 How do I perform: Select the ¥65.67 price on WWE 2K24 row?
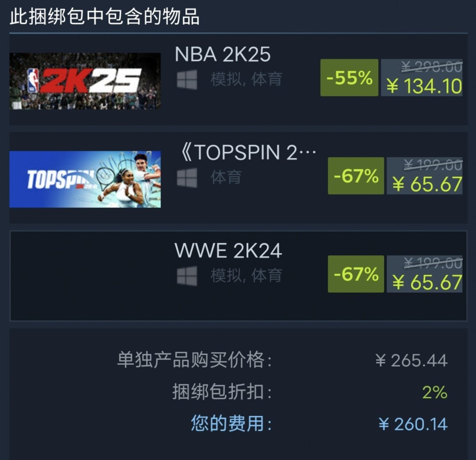427,282
